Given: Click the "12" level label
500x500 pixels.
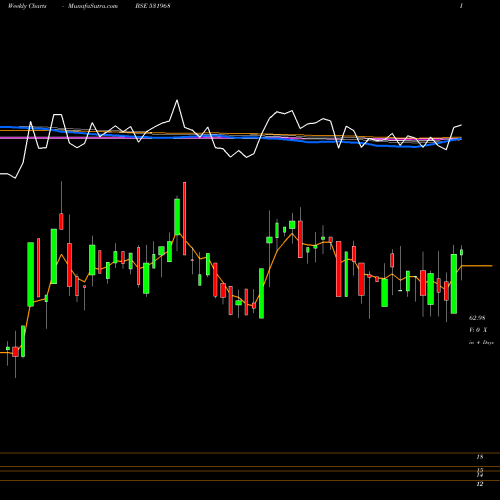Looking at the screenshot, I should [x=480, y=484].
